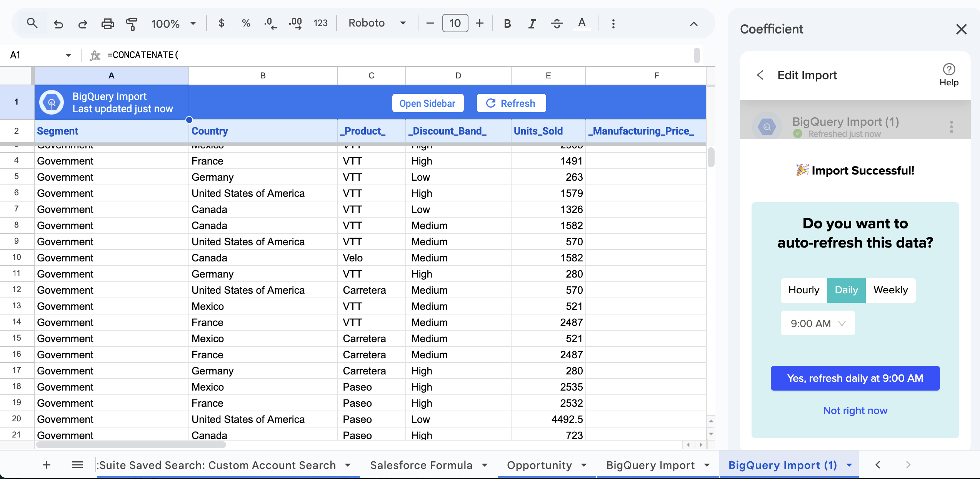The image size is (980, 479).
Task: Switch to the Opportunity sheet tab
Action: (x=539, y=465)
